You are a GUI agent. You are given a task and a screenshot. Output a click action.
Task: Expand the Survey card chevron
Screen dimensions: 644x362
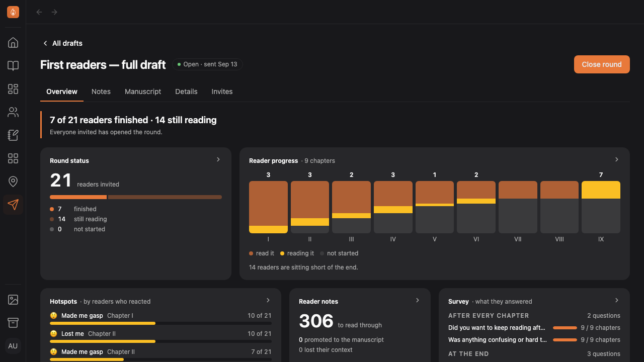pos(617,300)
